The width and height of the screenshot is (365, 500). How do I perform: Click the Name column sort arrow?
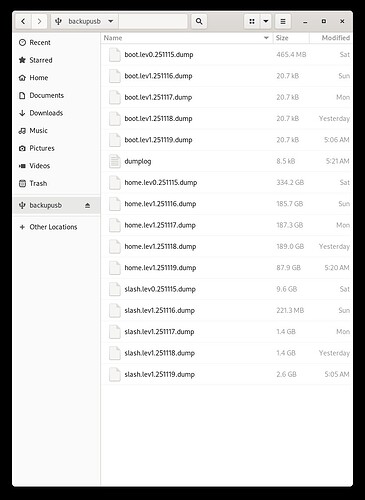[266, 38]
